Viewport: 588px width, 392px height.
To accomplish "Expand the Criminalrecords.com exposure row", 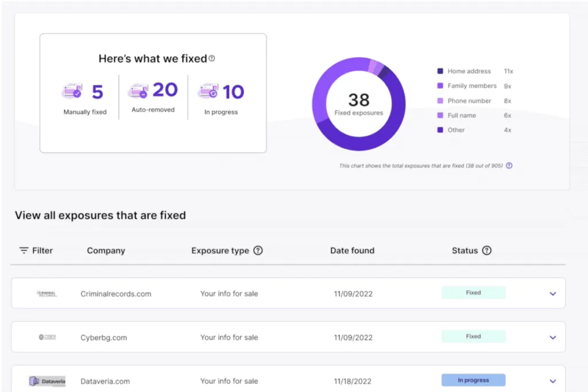I will [x=552, y=294].
